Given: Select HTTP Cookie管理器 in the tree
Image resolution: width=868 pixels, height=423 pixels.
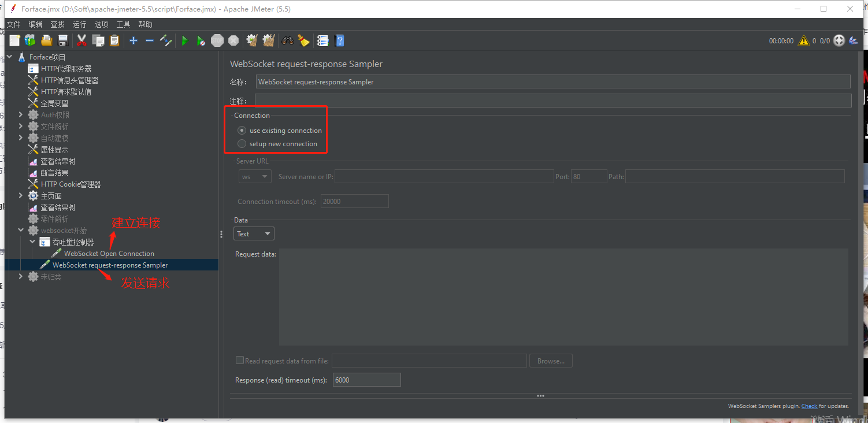Looking at the screenshot, I should point(71,184).
